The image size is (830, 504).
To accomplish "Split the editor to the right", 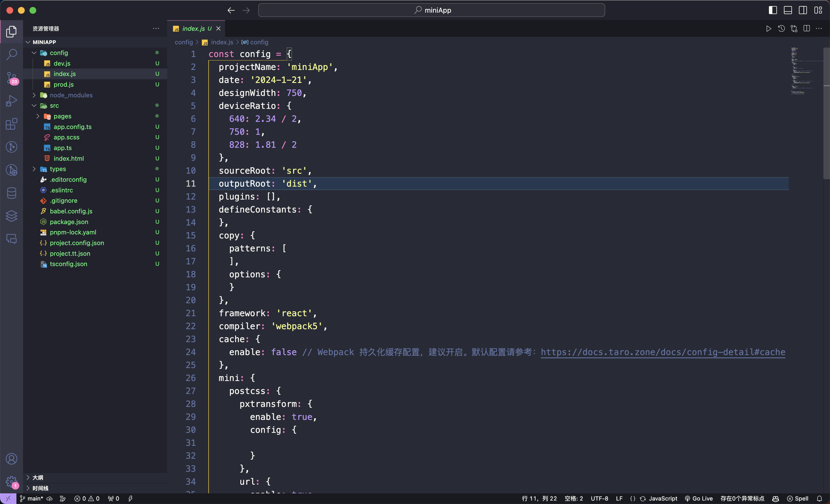I will pyautogui.click(x=806, y=29).
